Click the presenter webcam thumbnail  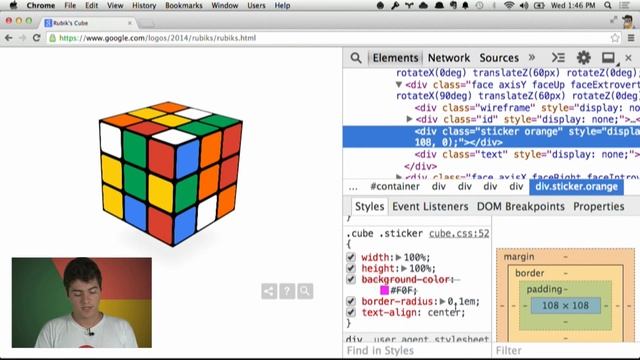(x=82, y=302)
